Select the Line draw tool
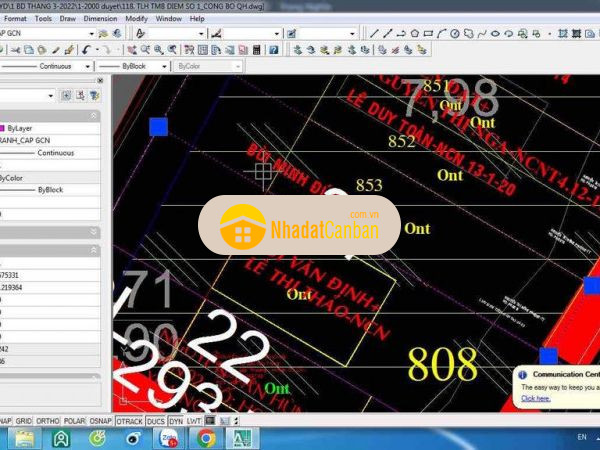 pos(375,33)
